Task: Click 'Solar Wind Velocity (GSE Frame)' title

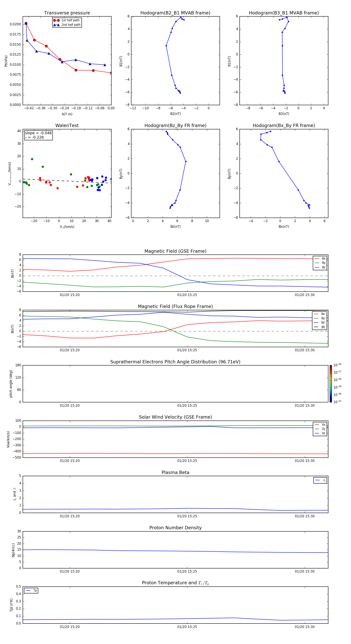Action: pyautogui.click(x=175, y=417)
